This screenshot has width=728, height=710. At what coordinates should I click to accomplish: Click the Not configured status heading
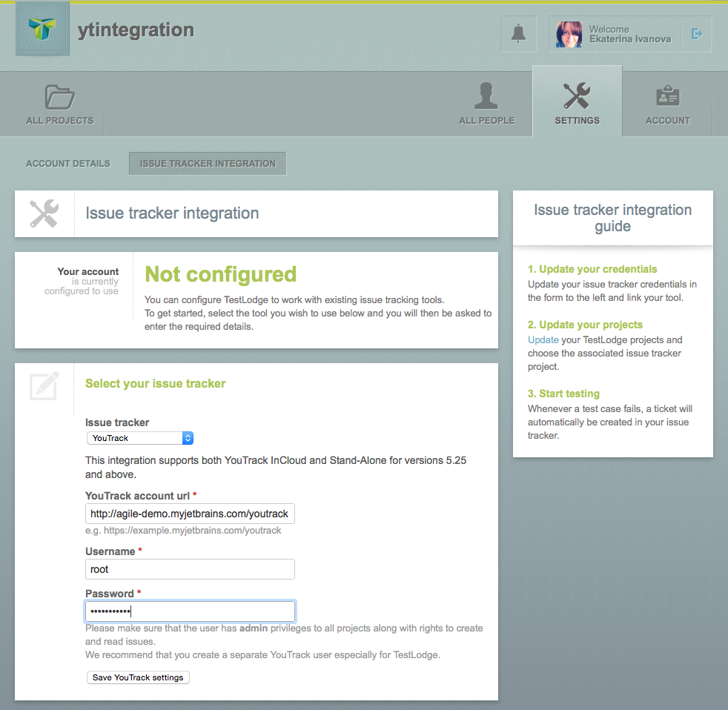[220, 274]
